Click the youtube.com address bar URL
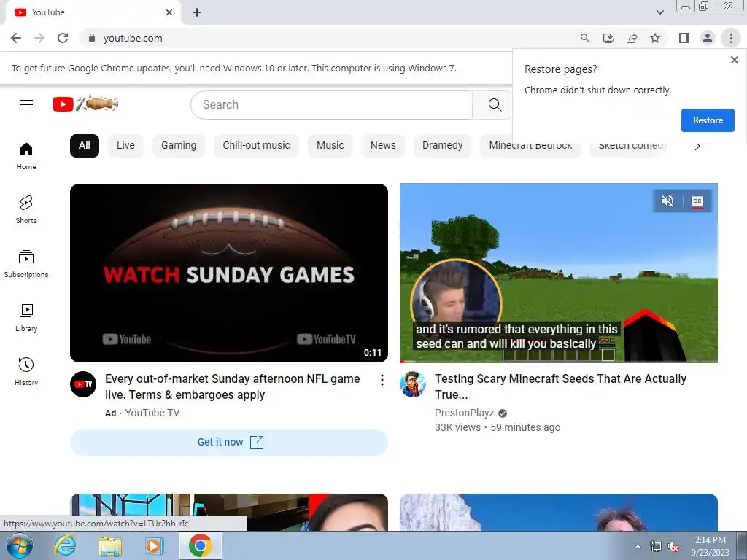747x560 pixels. pyautogui.click(x=133, y=38)
